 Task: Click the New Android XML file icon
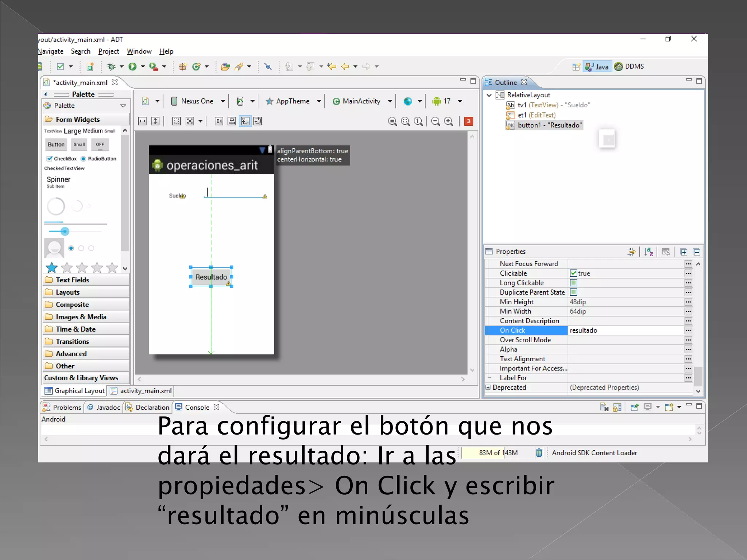[90, 66]
